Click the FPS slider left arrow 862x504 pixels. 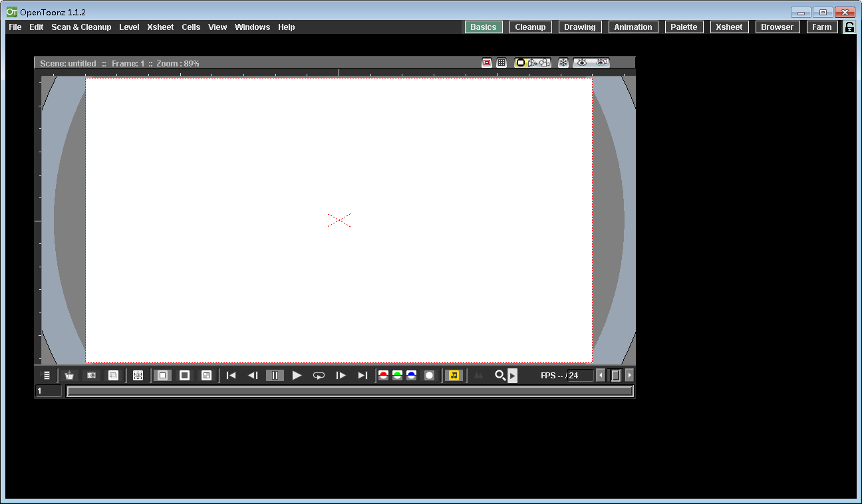point(601,376)
